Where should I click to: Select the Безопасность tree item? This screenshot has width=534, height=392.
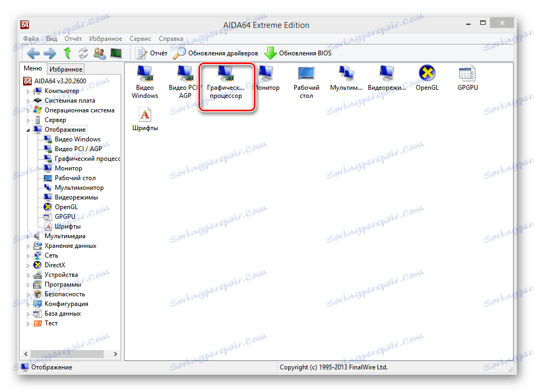point(59,294)
